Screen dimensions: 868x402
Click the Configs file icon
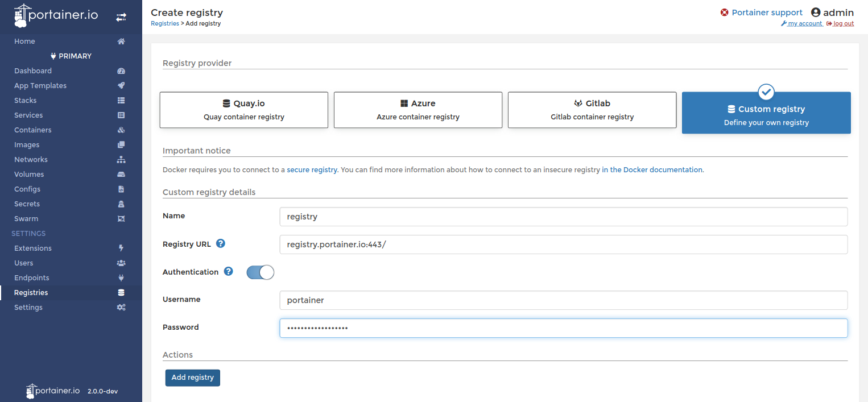point(121,189)
